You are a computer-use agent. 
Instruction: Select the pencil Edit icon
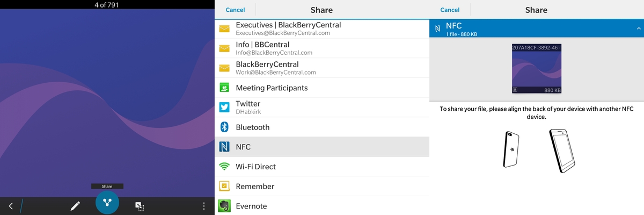point(75,206)
